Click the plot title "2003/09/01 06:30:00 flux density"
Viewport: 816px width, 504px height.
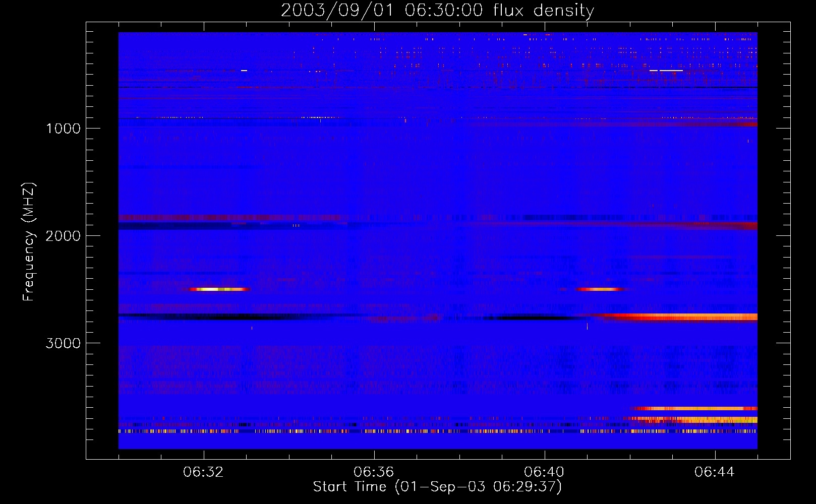coord(437,11)
